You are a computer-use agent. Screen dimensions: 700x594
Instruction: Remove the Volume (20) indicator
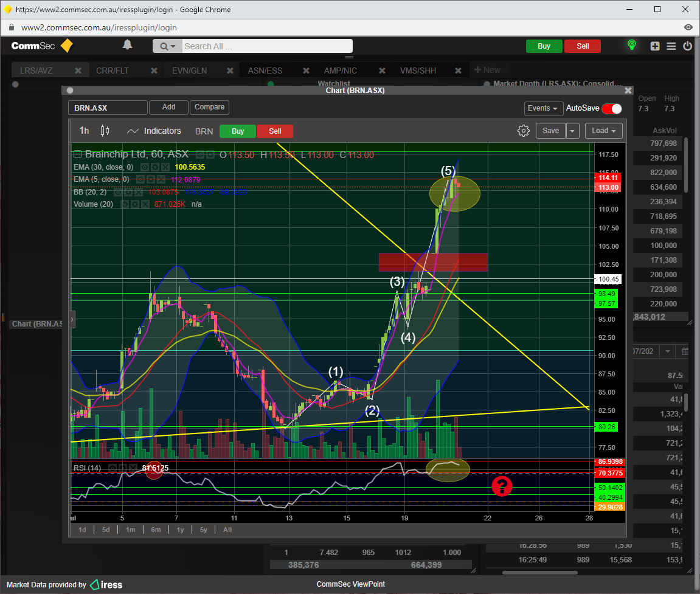pyautogui.click(x=145, y=204)
